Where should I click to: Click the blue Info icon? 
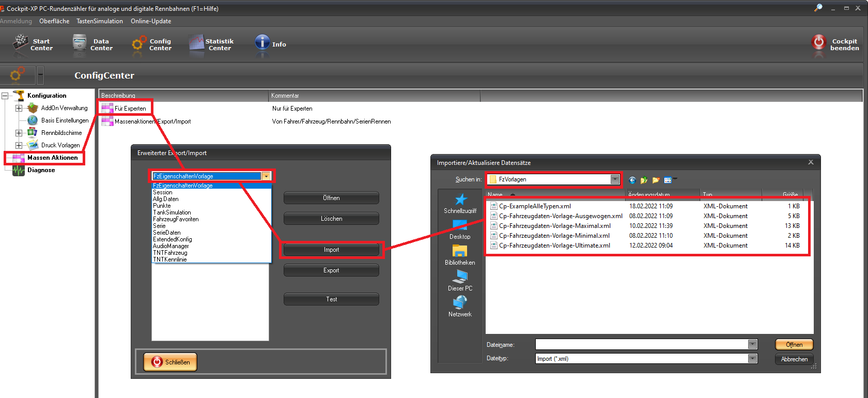tap(262, 42)
